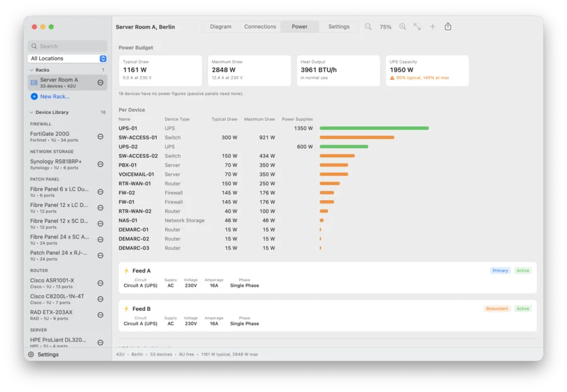Image resolution: width=567 pixels, height=392 pixels.
Task: Open the ellipsis menu for FortiGate 200G
Action: coord(101,137)
